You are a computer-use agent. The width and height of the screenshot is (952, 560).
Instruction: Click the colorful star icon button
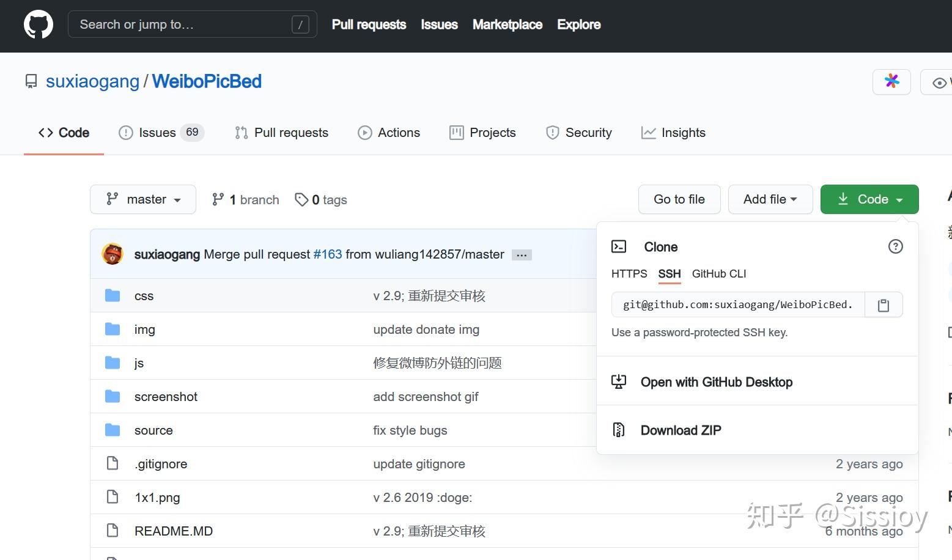pos(892,81)
